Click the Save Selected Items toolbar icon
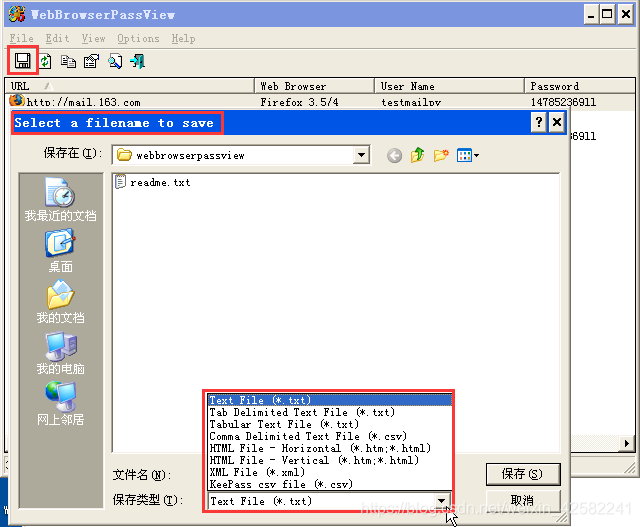Screen dimensions: 640x527 click(x=22, y=61)
